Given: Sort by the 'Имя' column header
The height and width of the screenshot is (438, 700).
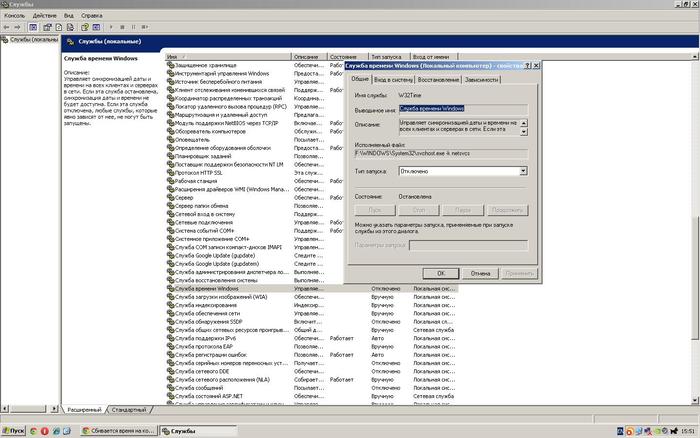Looking at the screenshot, I should (x=228, y=57).
